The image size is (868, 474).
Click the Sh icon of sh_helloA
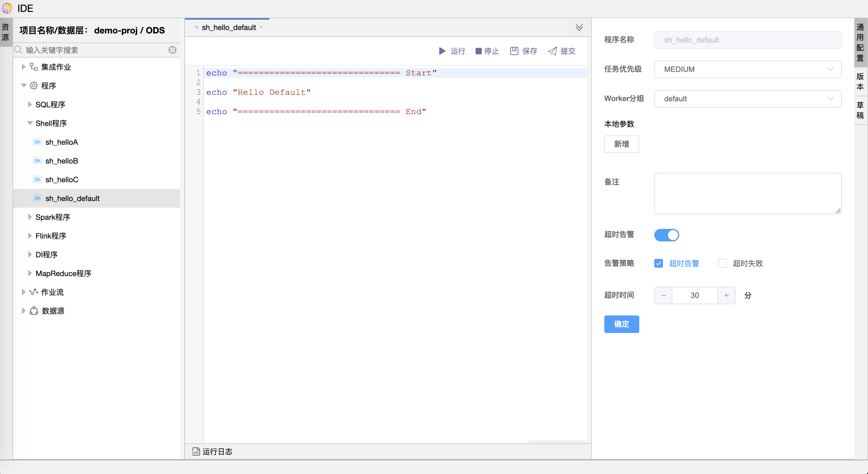coord(37,142)
